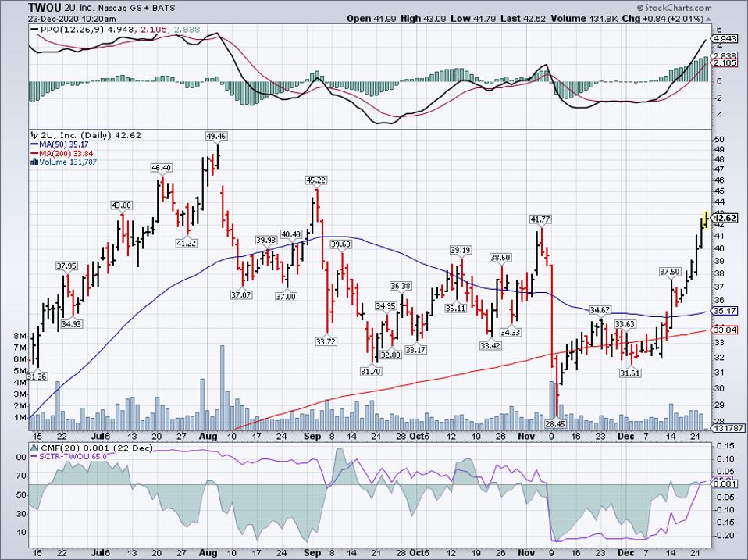Click the CMF(20) area icon in the legend
Viewport: 748px width, 560px height.
(x=34, y=448)
